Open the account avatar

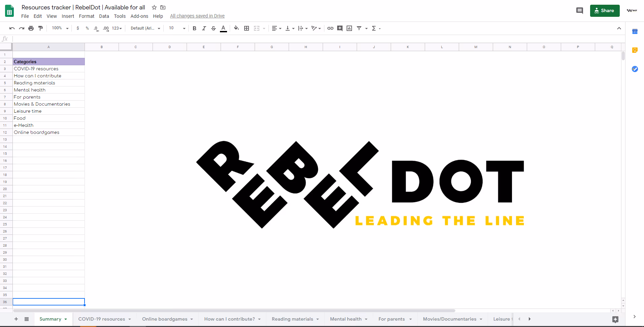(632, 11)
